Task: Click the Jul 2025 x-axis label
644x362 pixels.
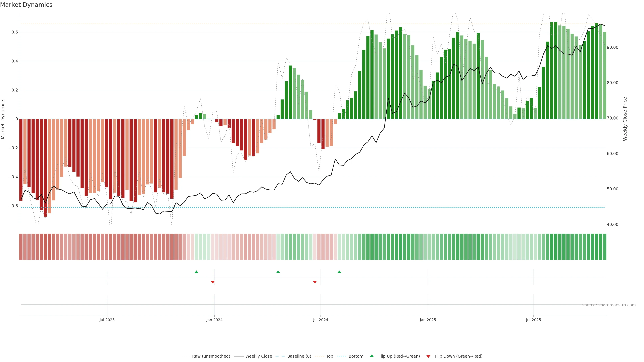Action: [533, 320]
